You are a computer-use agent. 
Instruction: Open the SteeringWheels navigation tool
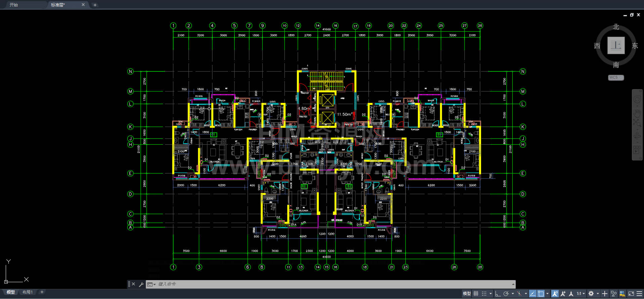(637, 100)
